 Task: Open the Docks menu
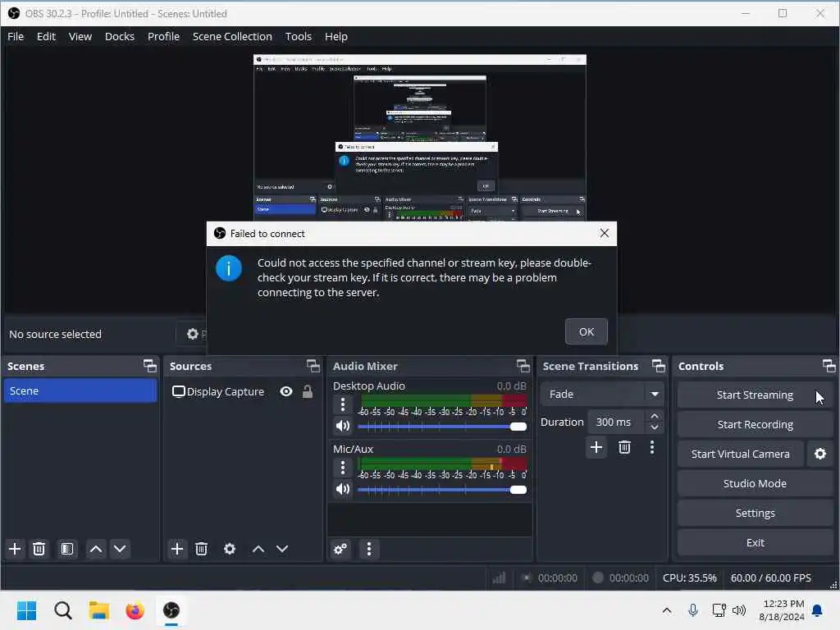click(x=120, y=36)
